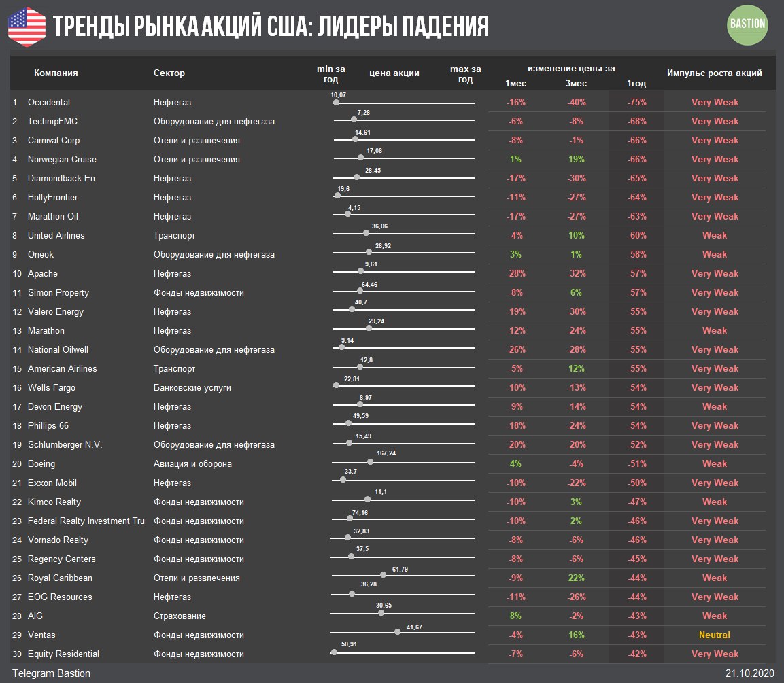Click the Ventas price slider marker 41,67
This screenshot has height=683, width=784.
pyautogui.click(x=398, y=631)
